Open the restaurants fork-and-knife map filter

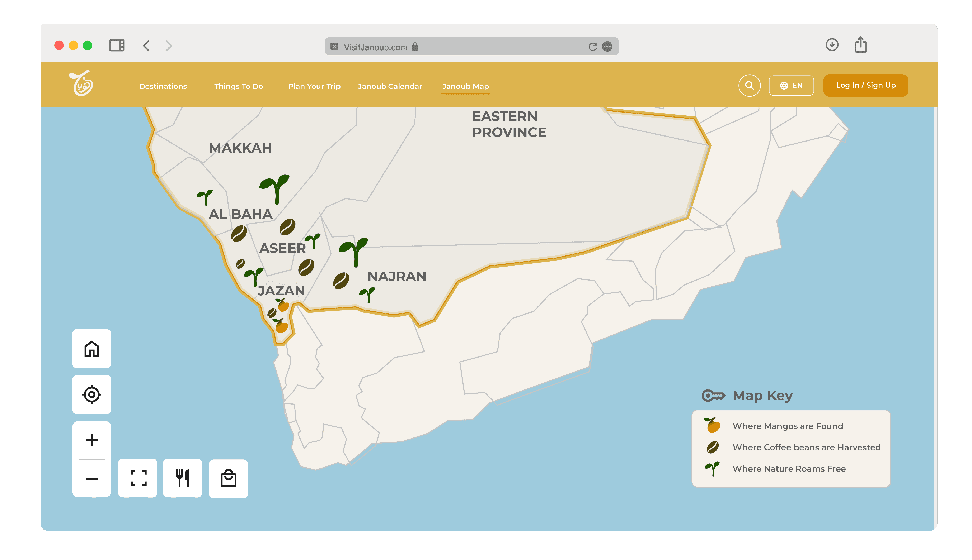[183, 478]
